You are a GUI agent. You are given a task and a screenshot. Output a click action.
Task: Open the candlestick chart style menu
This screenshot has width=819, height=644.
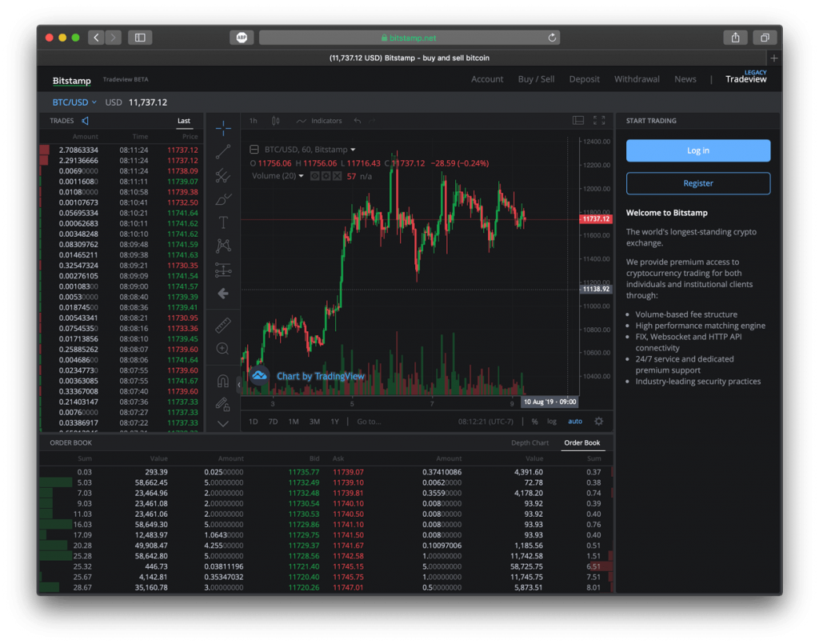(x=276, y=121)
